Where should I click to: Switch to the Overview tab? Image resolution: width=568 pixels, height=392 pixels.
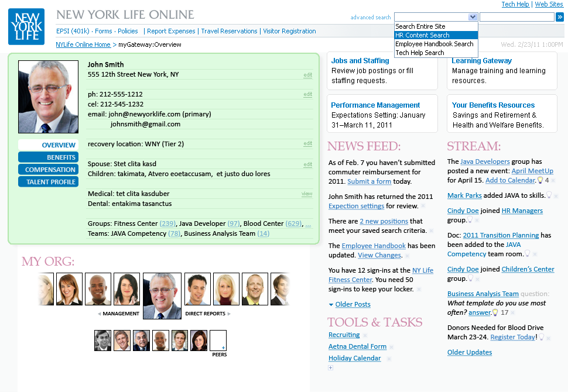48,145
